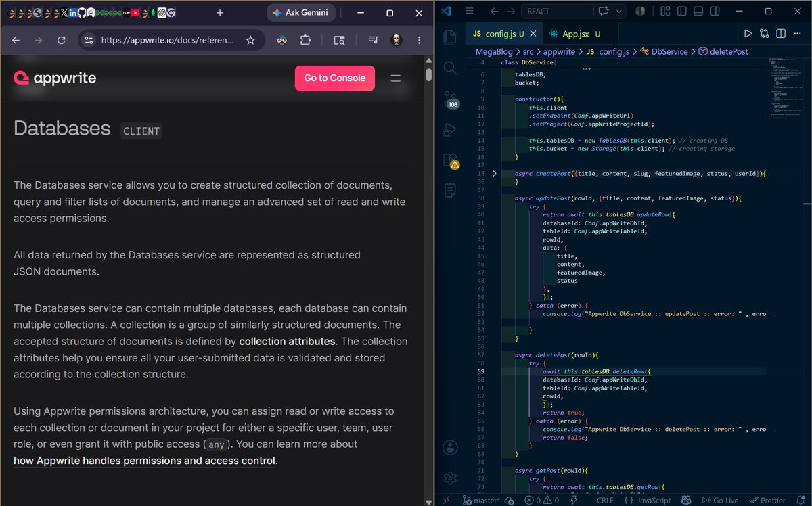Open the Appwrite site hamburger menu
Screen dimensions: 812x506
pos(397,78)
